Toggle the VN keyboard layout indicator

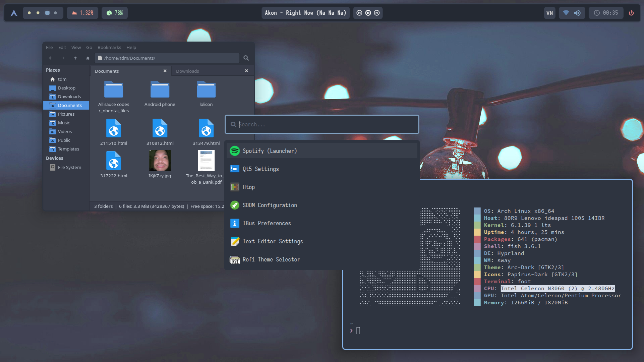[549, 13]
